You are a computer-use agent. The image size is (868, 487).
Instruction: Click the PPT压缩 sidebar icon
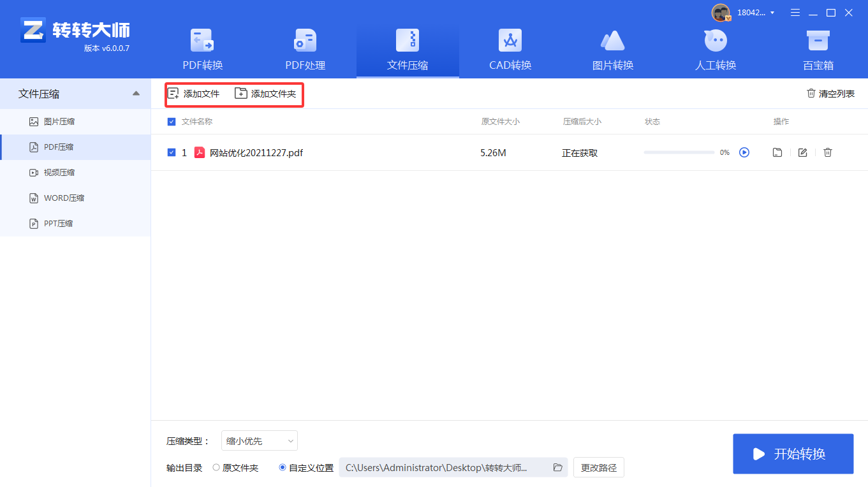click(34, 223)
